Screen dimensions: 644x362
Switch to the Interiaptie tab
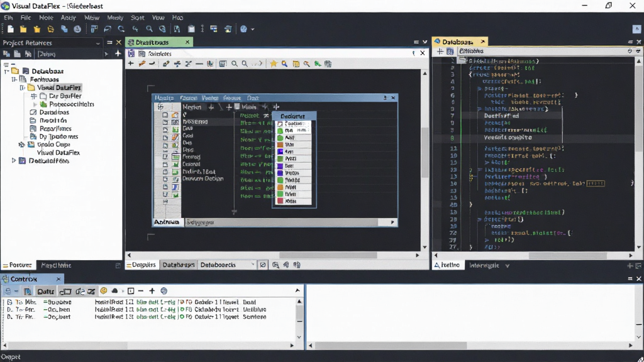click(484, 266)
